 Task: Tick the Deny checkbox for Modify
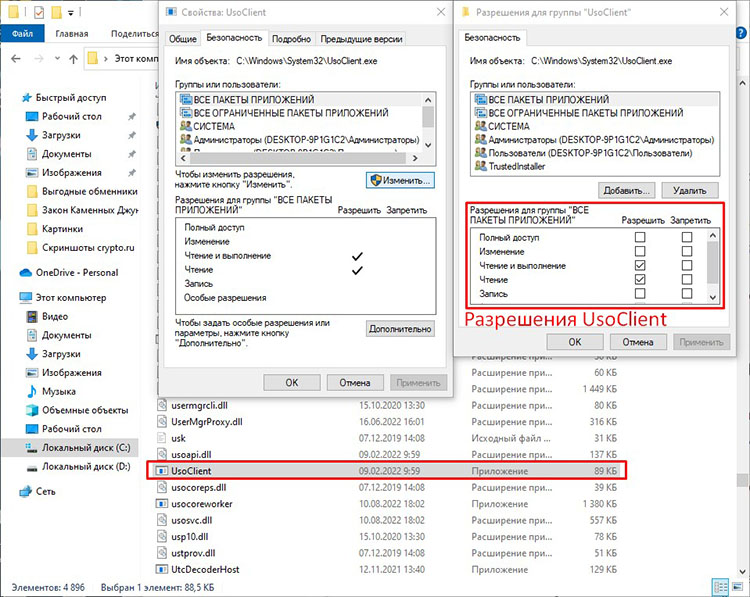687,252
